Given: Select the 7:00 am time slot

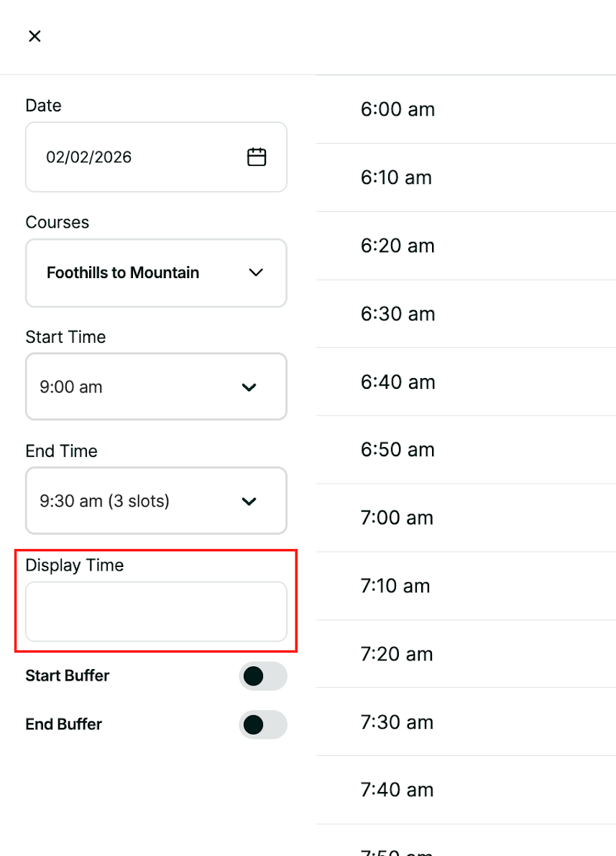Looking at the screenshot, I should (x=466, y=517).
